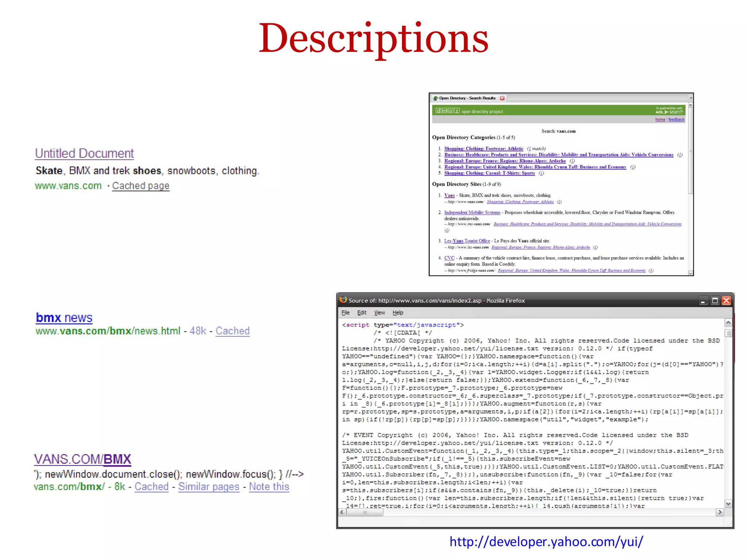Visit the developer.yahoo.com/yui URL
Image resolution: width=747 pixels, height=560 pixels.
coord(546,541)
